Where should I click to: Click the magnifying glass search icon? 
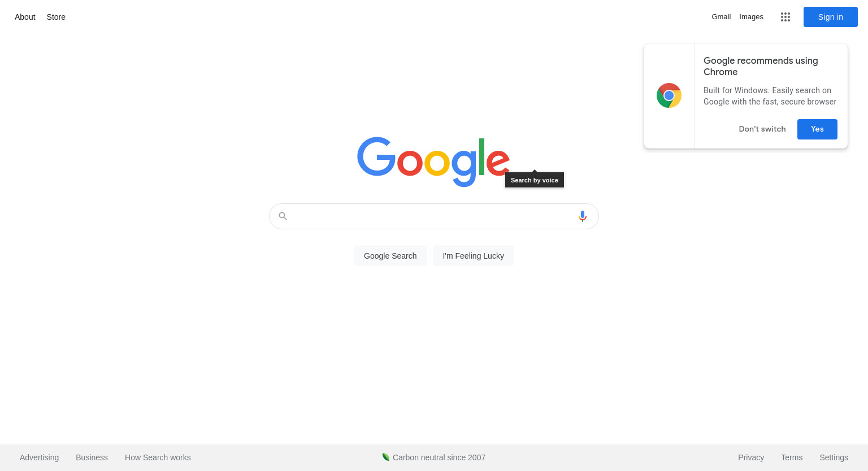click(x=283, y=216)
